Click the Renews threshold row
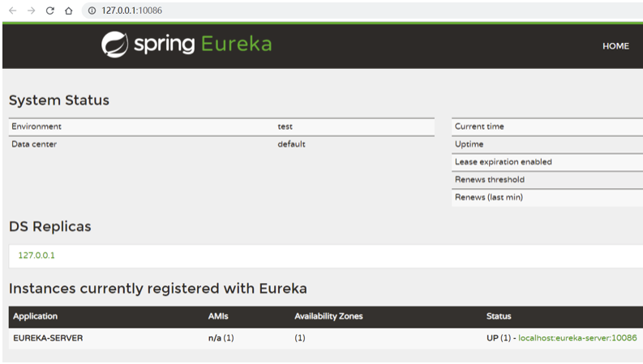The height and width of the screenshot is (364, 643). [x=547, y=179]
